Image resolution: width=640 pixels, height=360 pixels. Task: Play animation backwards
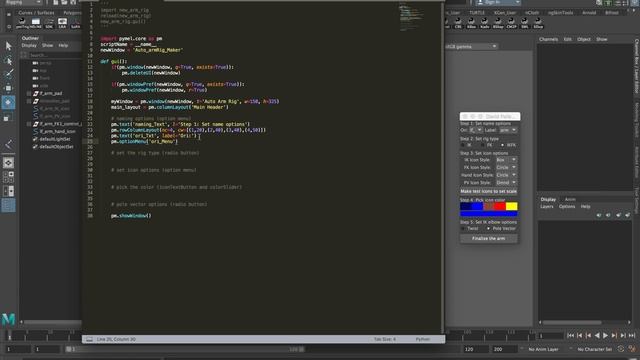point(597,336)
